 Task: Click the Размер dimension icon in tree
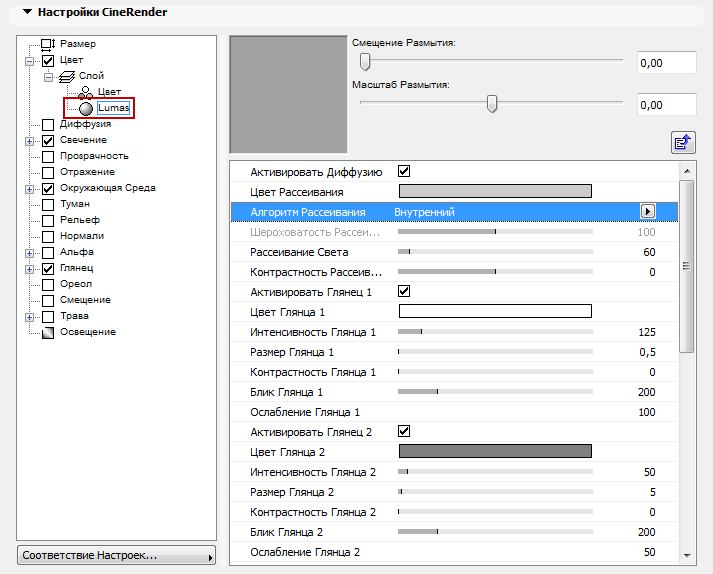click(x=48, y=45)
